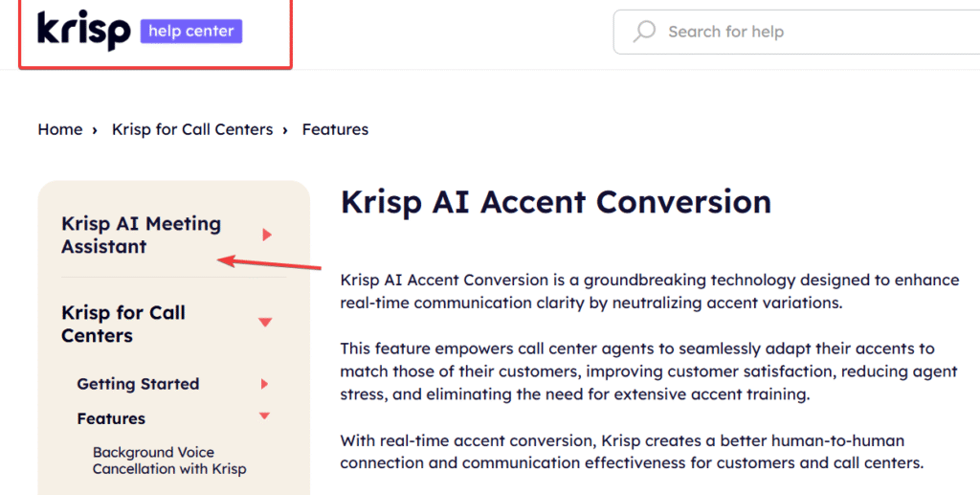Viewport: 980px width, 495px height.
Task: Click the purple help center badge
Action: click(191, 32)
